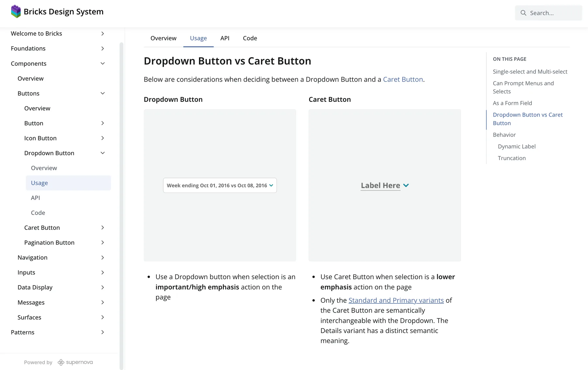Follow the Caret Button inline link

point(403,79)
